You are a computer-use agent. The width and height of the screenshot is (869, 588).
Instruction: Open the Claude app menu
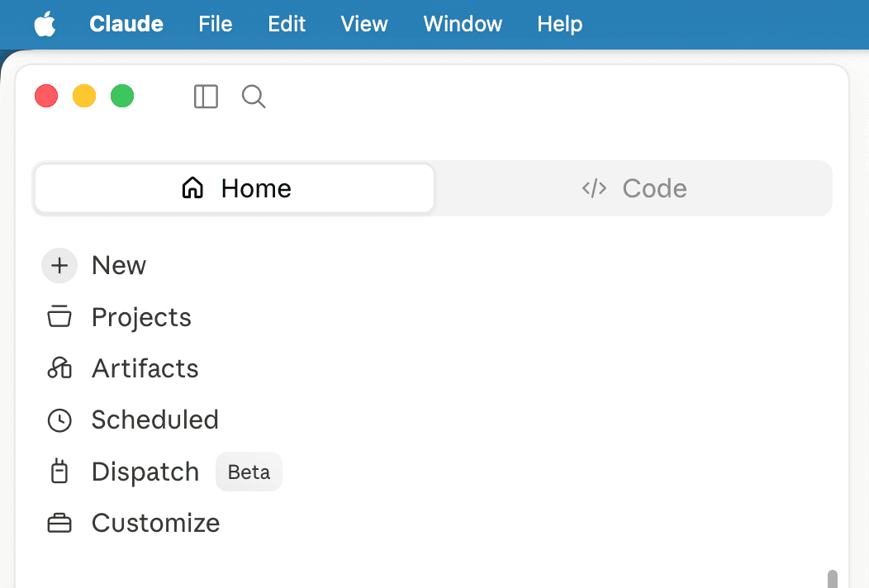pos(126,24)
